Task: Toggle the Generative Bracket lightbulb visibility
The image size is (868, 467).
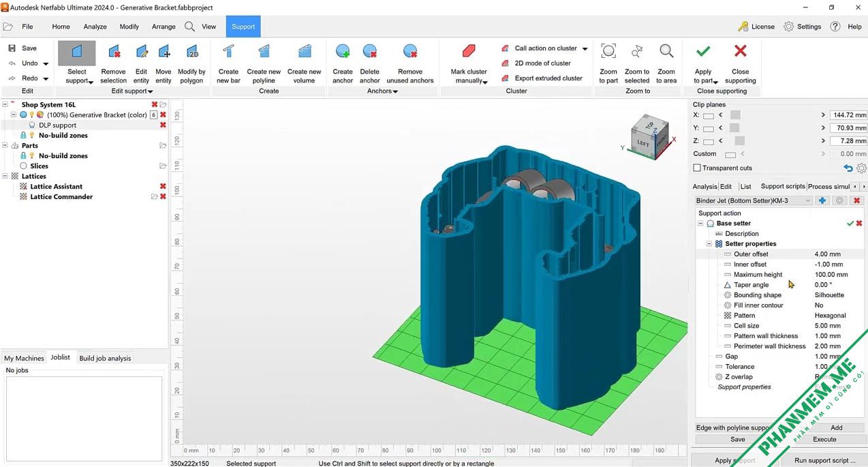Action: pos(31,115)
